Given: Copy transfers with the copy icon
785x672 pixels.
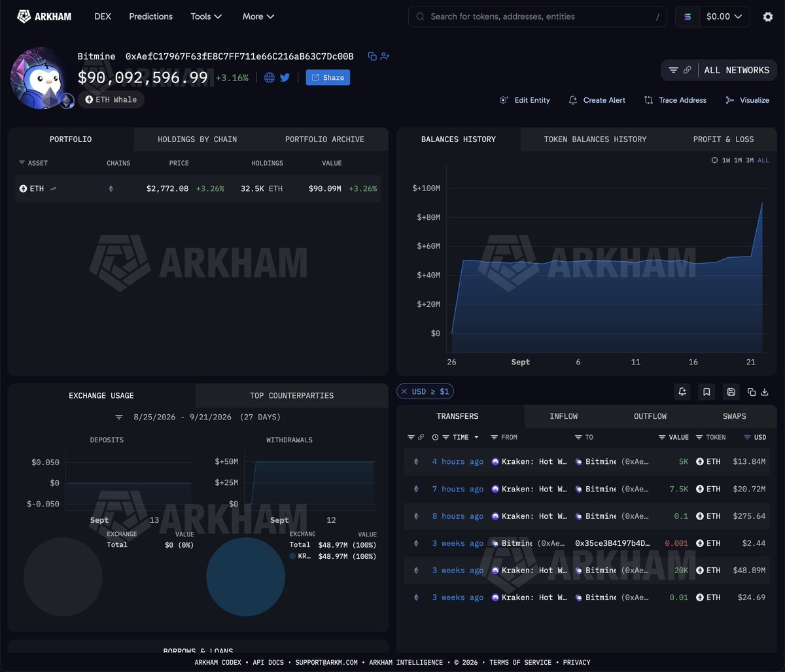Looking at the screenshot, I should click(x=752, y=392).
